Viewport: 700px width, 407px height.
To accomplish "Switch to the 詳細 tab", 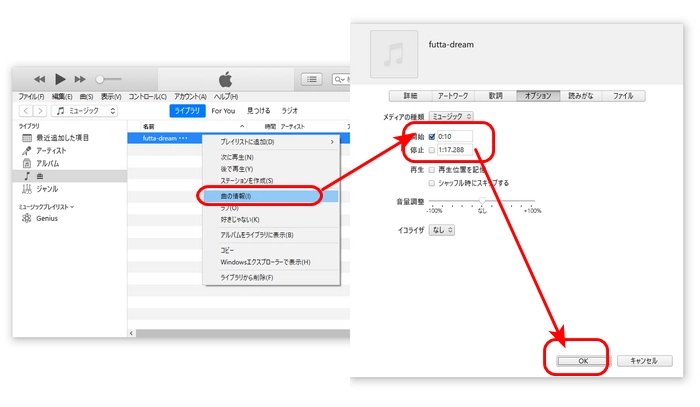I will point(410,96).
